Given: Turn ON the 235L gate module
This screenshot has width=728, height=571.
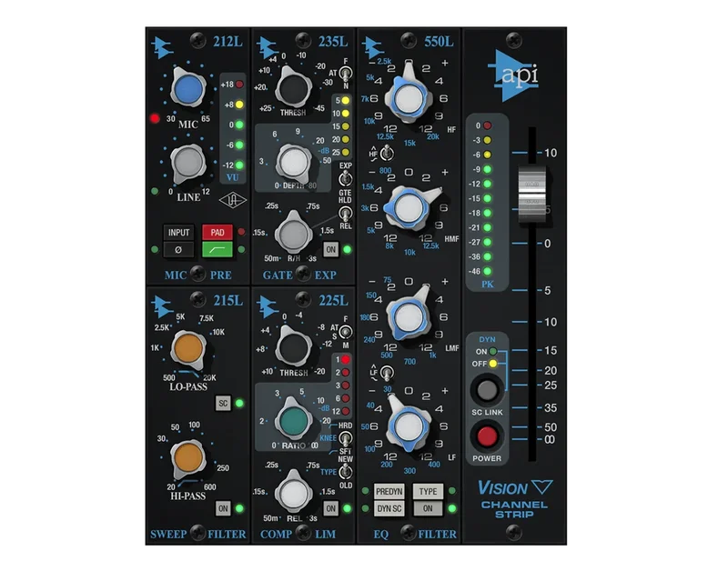Looking at the screenshot, I should tap(330, 249).
